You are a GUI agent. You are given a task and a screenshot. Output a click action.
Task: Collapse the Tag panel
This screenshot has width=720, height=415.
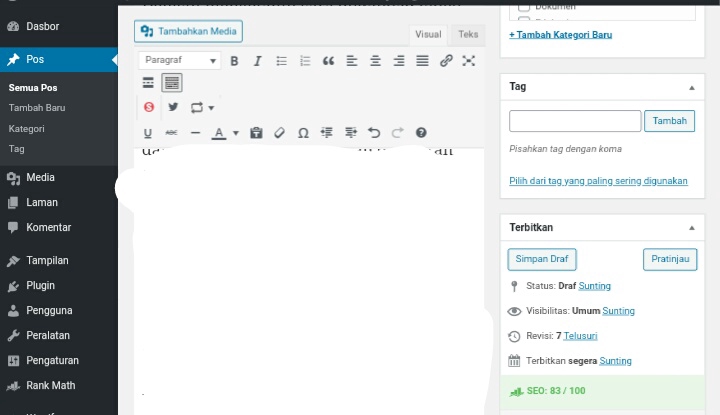coord(692,88)
